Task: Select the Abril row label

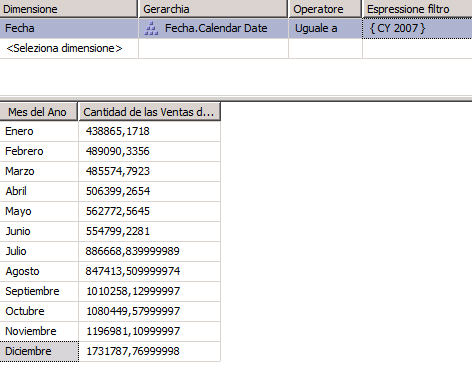Action: pos(39,191)
